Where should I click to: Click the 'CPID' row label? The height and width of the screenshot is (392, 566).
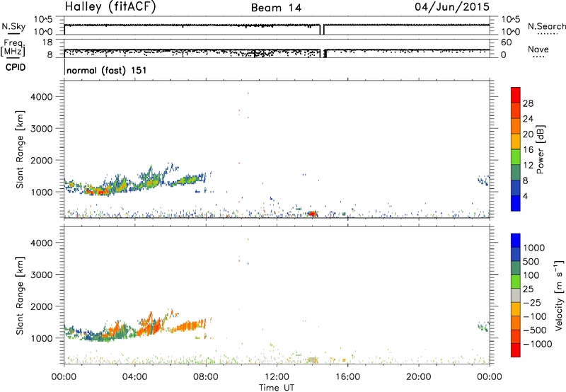tap(16, 67)
